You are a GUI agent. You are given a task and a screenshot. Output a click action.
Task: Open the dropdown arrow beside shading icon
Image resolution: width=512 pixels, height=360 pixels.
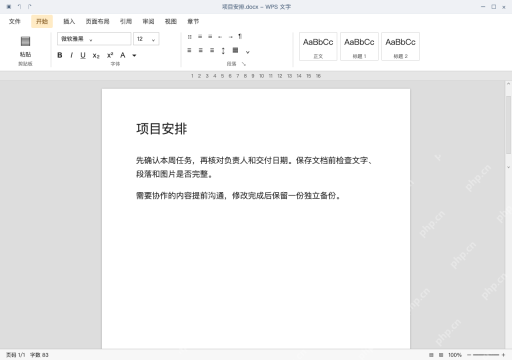(248, 52)
